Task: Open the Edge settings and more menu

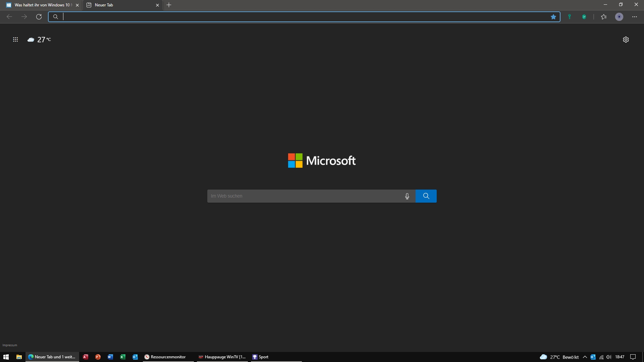Action: (635, 17)
